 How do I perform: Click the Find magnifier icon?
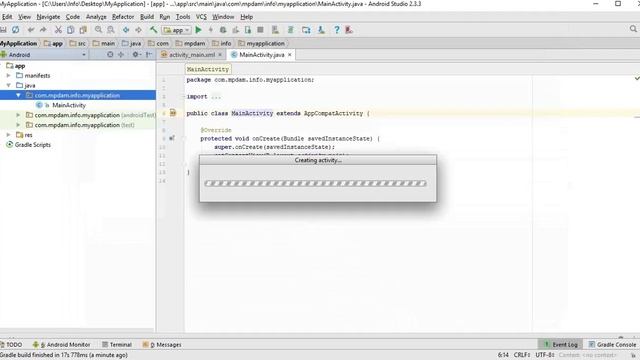(98, 30)
